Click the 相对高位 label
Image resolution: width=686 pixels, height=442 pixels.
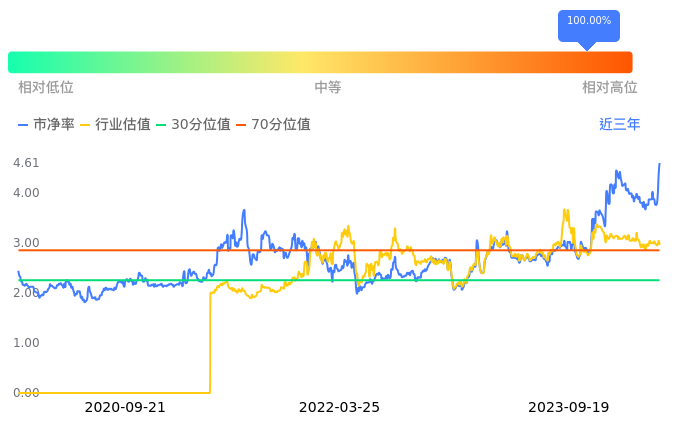pos(610,88)
